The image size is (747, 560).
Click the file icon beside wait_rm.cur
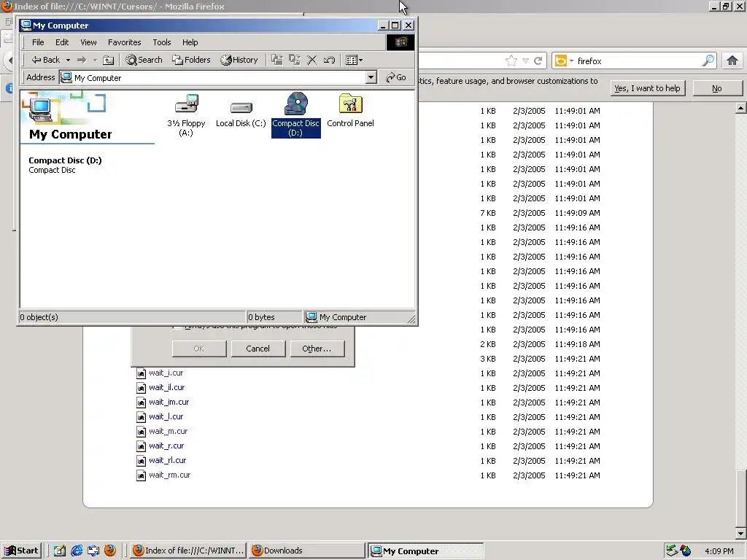(x=141, y=475)
